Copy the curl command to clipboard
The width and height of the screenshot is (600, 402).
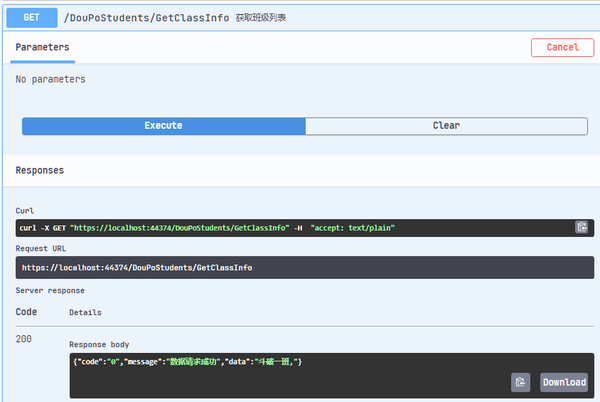click(x=581, y=227)
